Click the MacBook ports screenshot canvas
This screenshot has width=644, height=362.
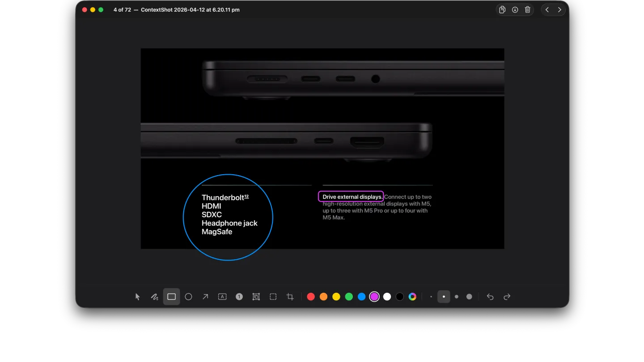tap(322, 148)
